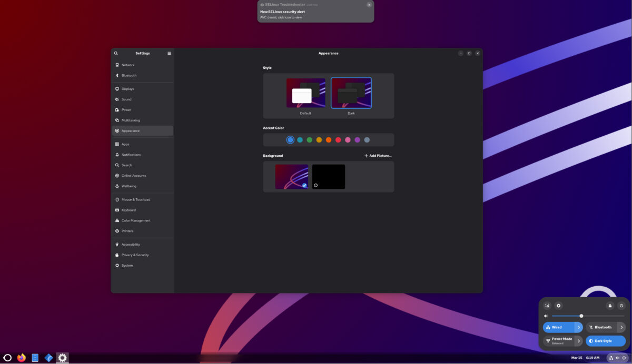
Task: Expand Power Mode options
Action: 578,340
